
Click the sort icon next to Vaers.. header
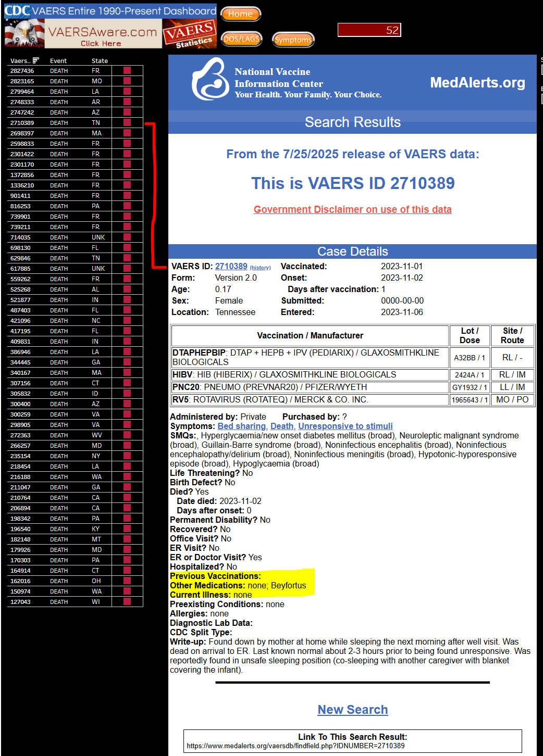click(x=35, y=60)
